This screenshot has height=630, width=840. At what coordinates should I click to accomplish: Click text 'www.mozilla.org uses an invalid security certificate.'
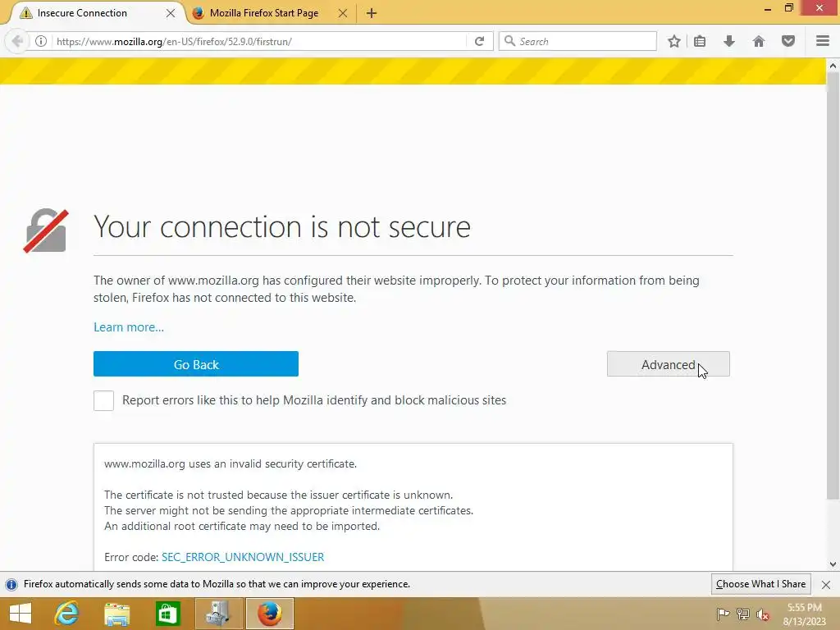click(231, 464)
